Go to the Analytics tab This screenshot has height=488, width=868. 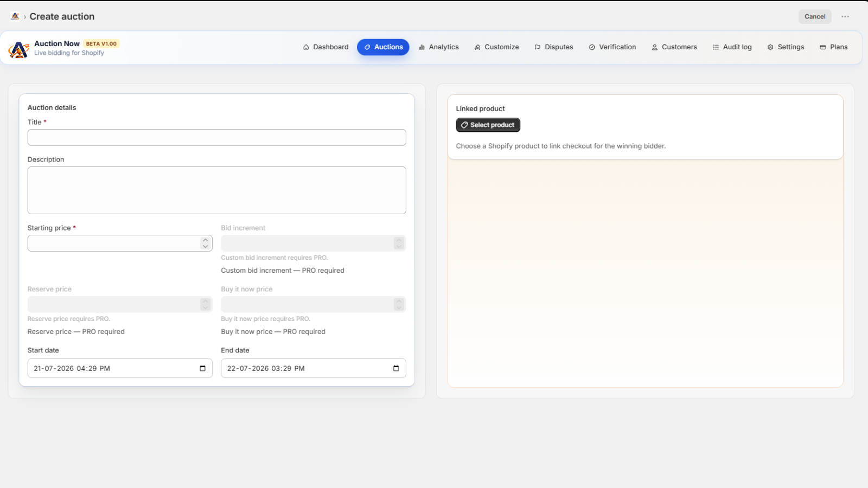pyautogui.click(x=438, y=47)
